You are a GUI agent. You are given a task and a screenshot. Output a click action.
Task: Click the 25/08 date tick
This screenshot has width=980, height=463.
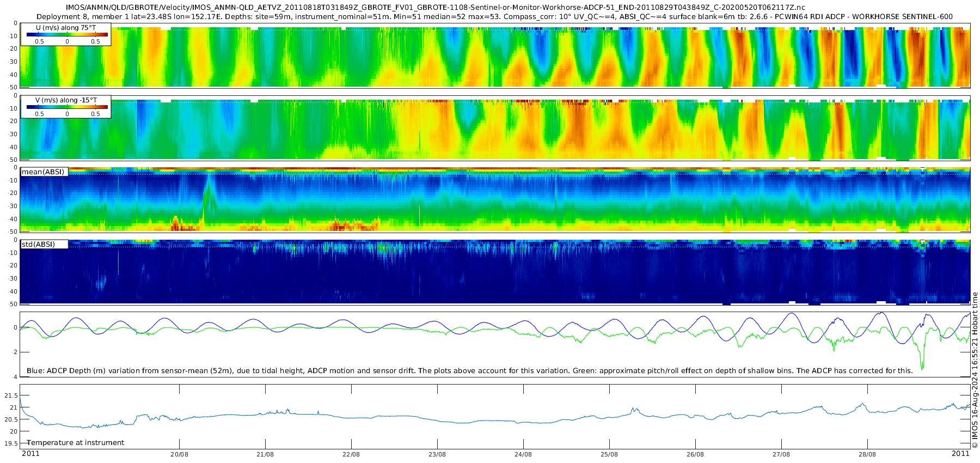(x=609, y=454)
